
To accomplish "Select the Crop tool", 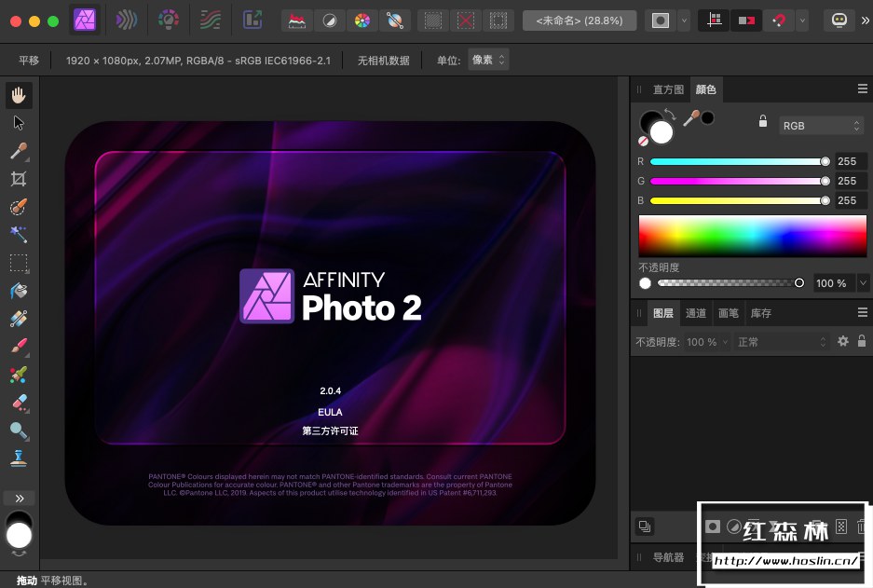I will pos(19,179).
